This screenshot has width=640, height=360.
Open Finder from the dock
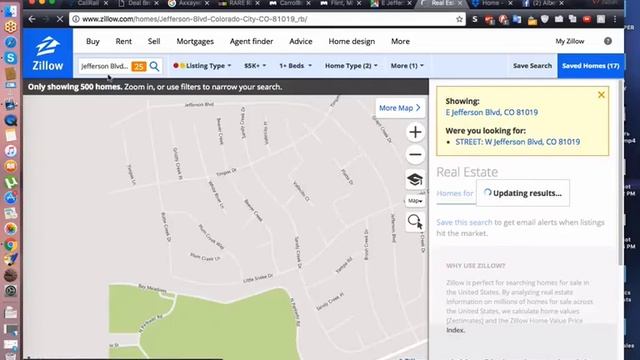click(11, 11)
